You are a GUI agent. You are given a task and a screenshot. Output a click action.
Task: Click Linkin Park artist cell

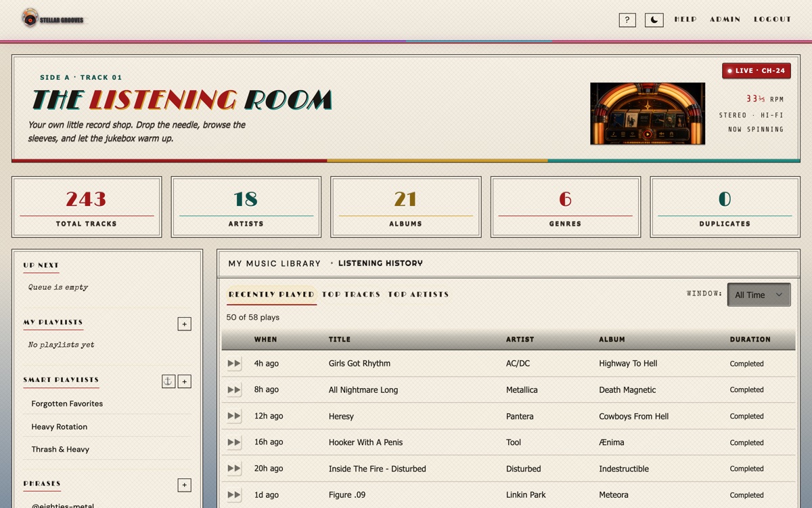[526, 495]
